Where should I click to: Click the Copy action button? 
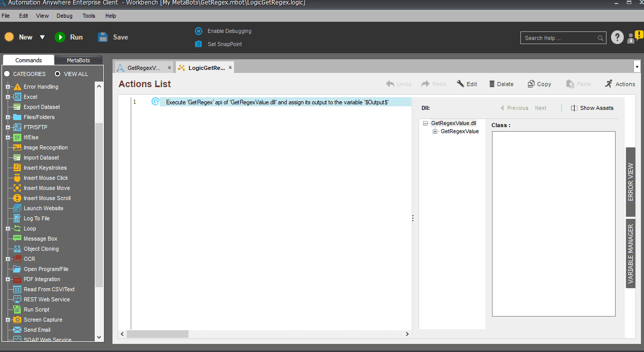539,84
